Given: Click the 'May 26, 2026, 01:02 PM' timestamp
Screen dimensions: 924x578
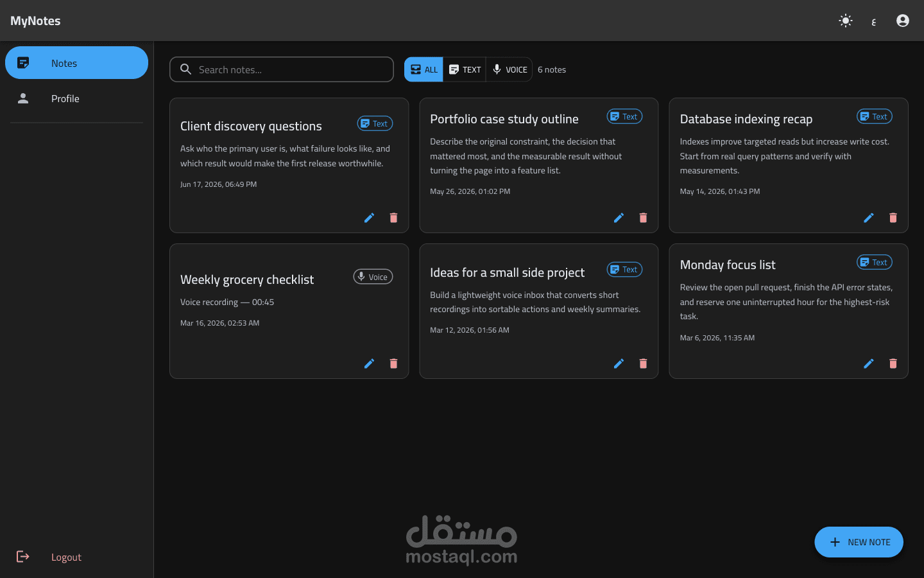Looking at the screenshot, I should pos(470,191).
